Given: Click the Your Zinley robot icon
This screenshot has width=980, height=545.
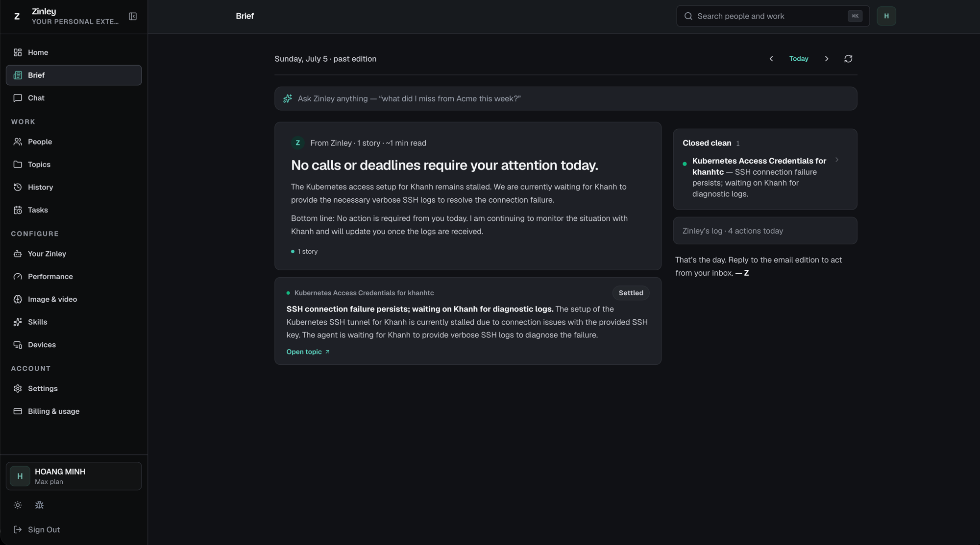Looking at the screenshot, I should pyautogui.click(x=18, y=254).
